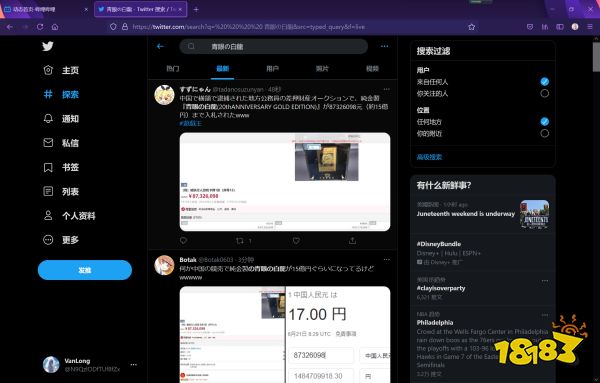Open options for Philadelphia trend

[545, 315]
